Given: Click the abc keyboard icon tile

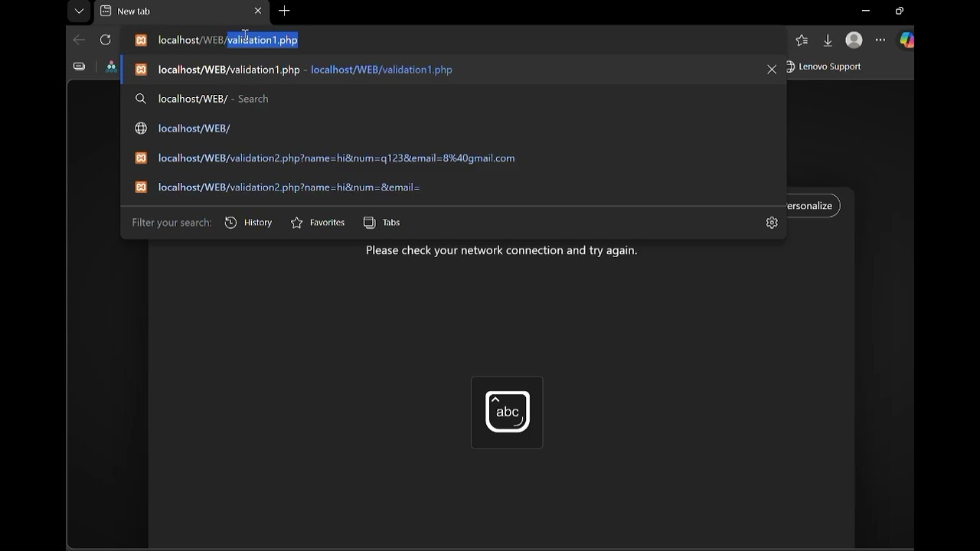Looking at the screenshot, I should pyautogui.click(x=507, y=412).
